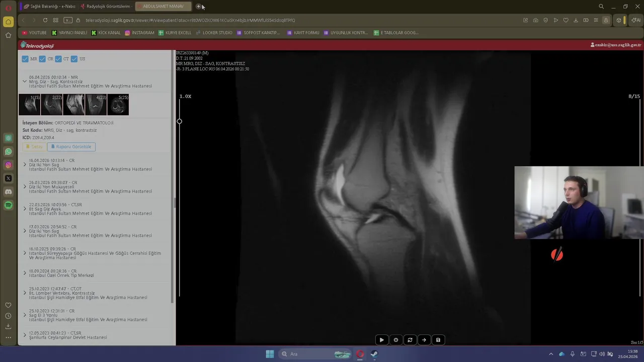The image size is (644, 362).
Task: Save the current image
Action: [438, 340]
